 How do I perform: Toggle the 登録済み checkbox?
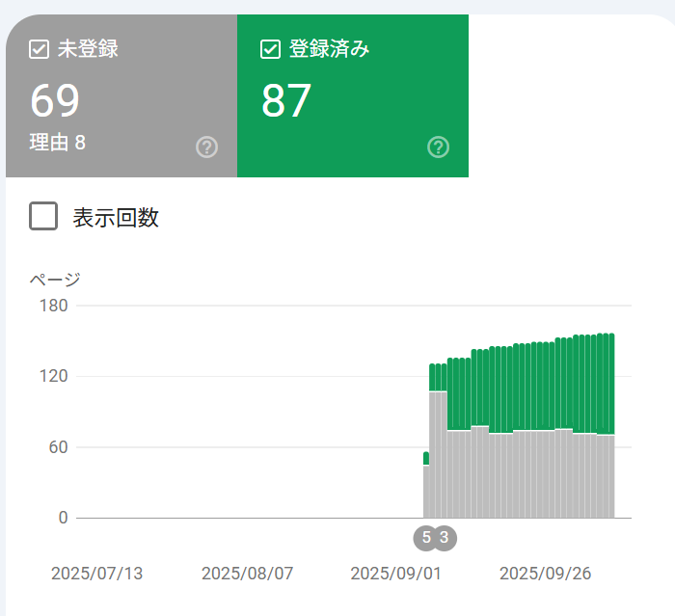pos(270,49)
